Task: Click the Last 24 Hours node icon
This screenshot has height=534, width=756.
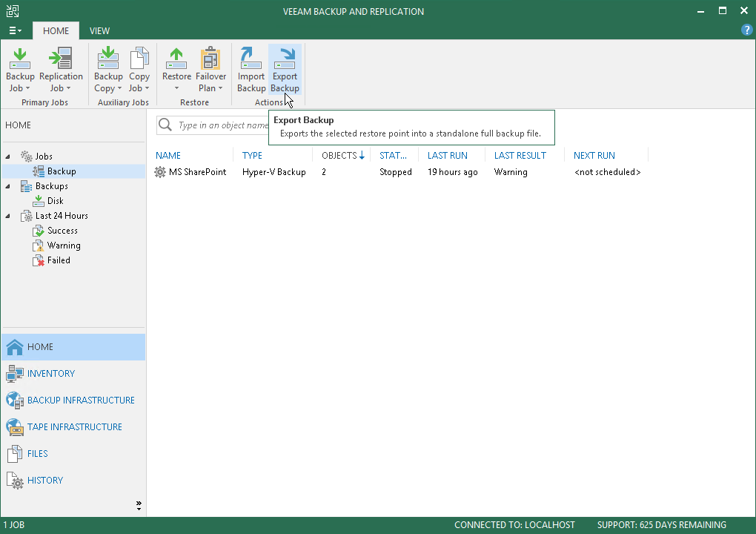Action: tap(27, 216)
